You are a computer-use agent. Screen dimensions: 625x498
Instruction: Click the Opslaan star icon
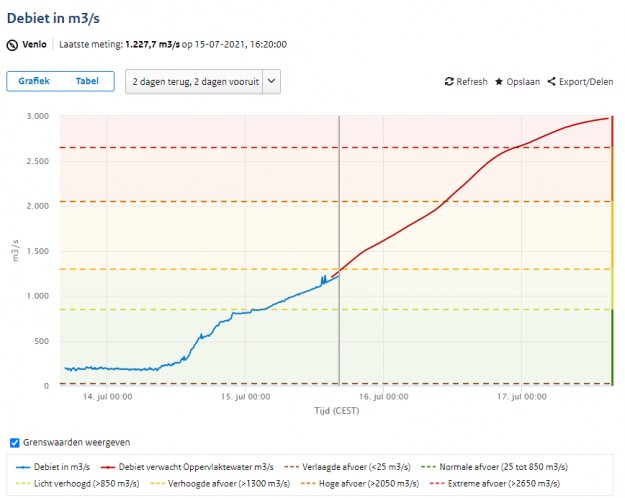pos(499,82)
